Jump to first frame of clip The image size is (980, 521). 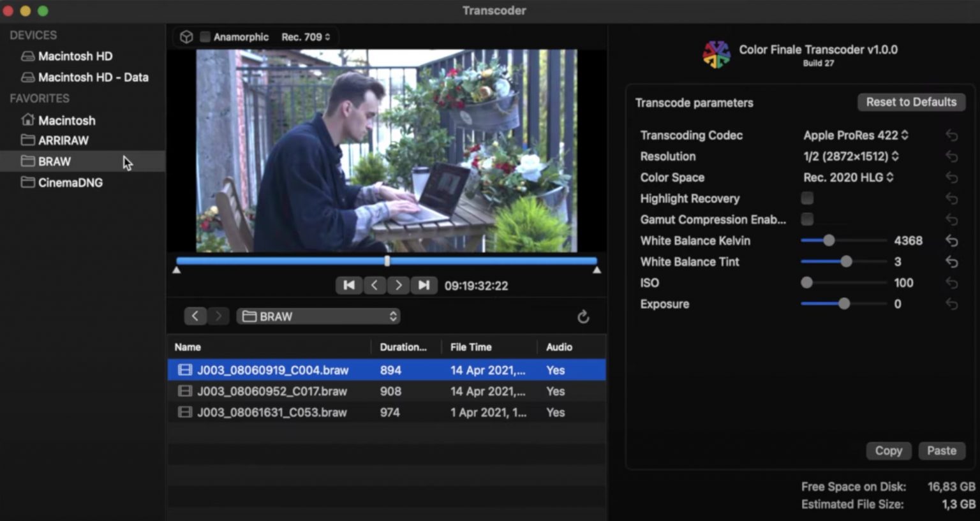pos(349,285)
